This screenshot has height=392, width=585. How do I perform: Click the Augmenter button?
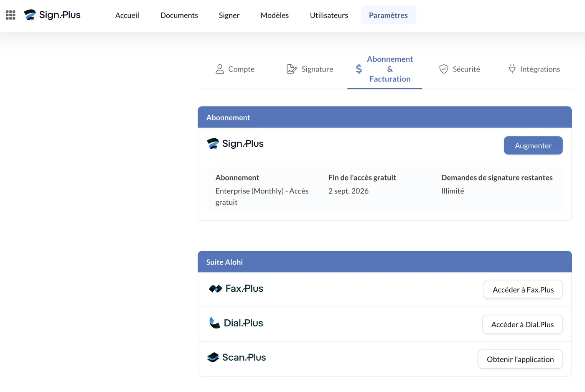[533, 145]
